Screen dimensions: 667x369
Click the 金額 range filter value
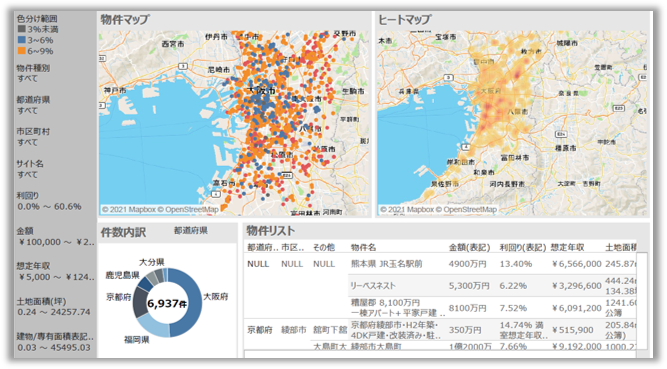pos(56,242)
